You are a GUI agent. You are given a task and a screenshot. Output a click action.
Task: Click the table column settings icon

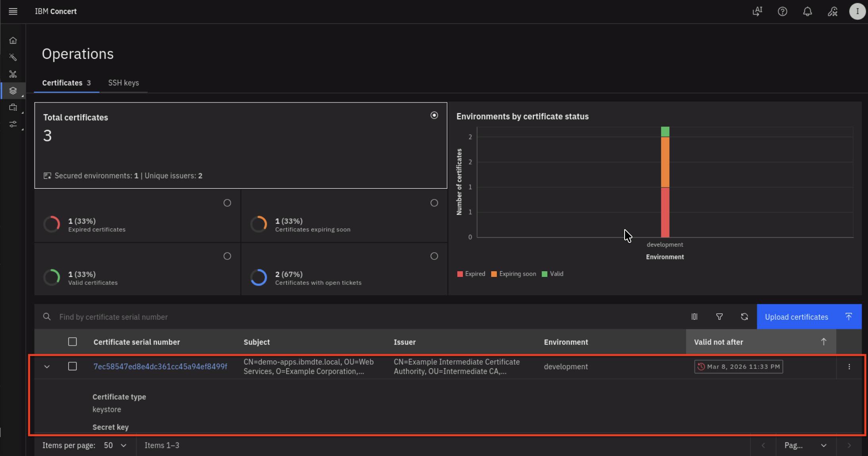point(694,317)
